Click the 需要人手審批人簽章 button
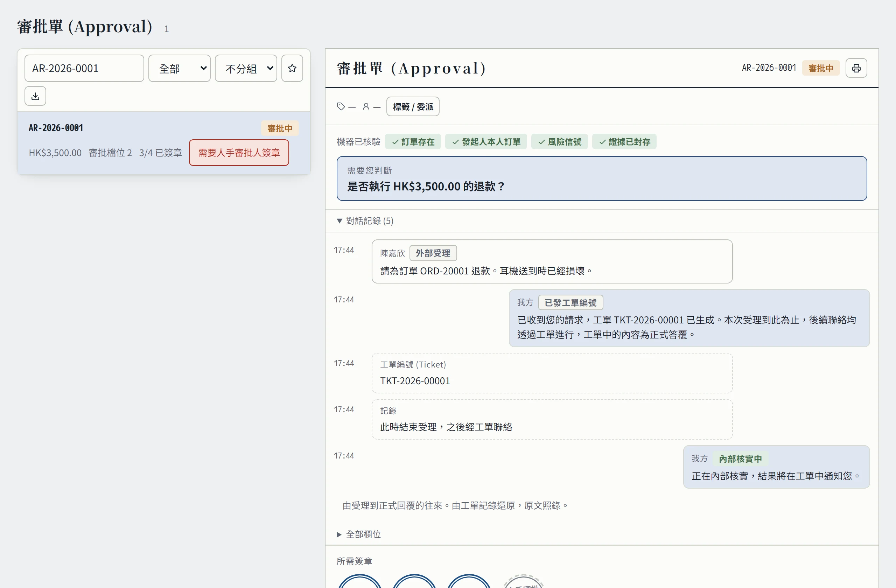The height and width of the screenshot is (588, 896). pos(239,153)
